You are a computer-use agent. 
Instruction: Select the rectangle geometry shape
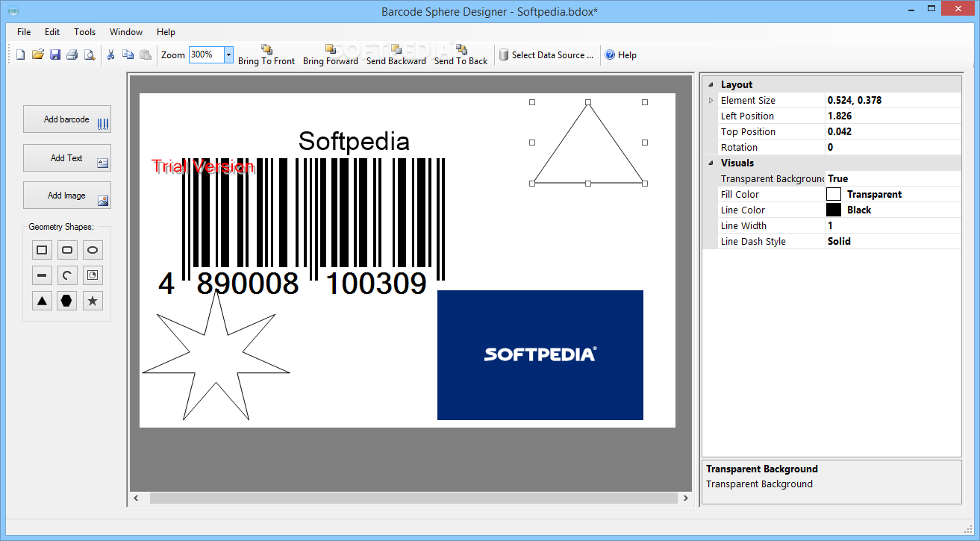[42, 250]
